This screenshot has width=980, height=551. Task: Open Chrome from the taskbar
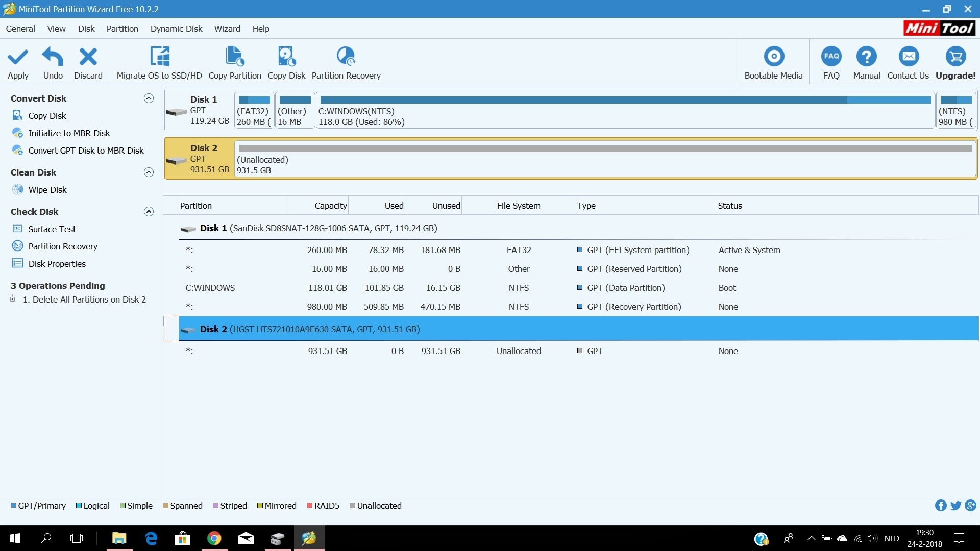click(214, 538)
